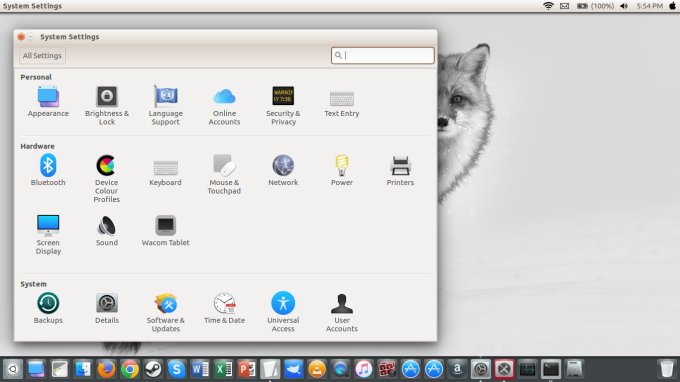The height and width of the screenshot is (382, 680).
Task: Click the Wi-Fi indicator in top bar
Action: click(548, 6)
